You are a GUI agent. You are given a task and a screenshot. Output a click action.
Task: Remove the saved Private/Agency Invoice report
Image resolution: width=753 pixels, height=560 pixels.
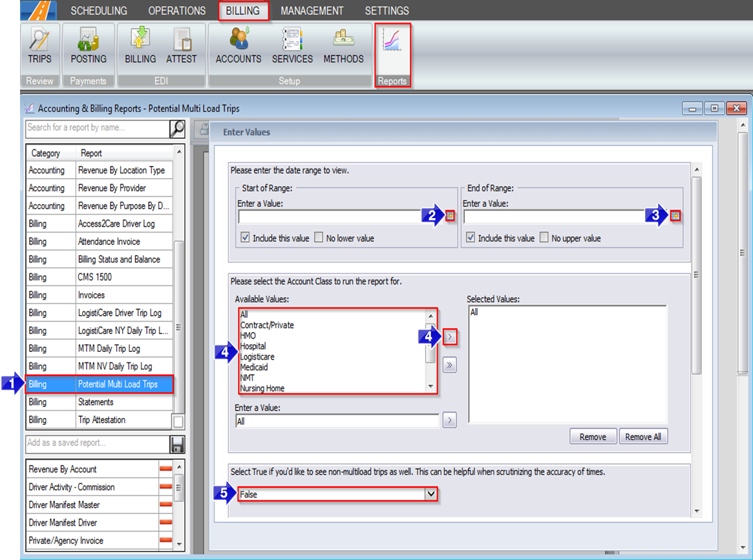click(165, 540)
